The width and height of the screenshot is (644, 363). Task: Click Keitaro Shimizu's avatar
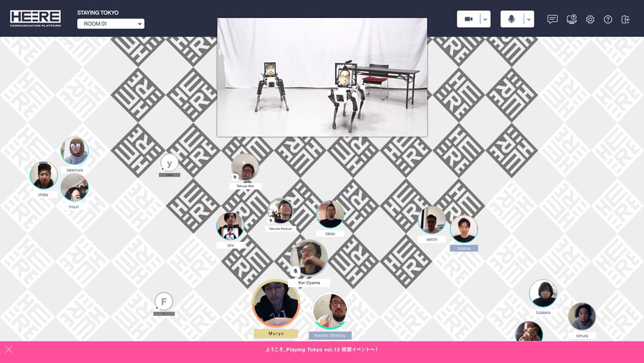point(330,311)
